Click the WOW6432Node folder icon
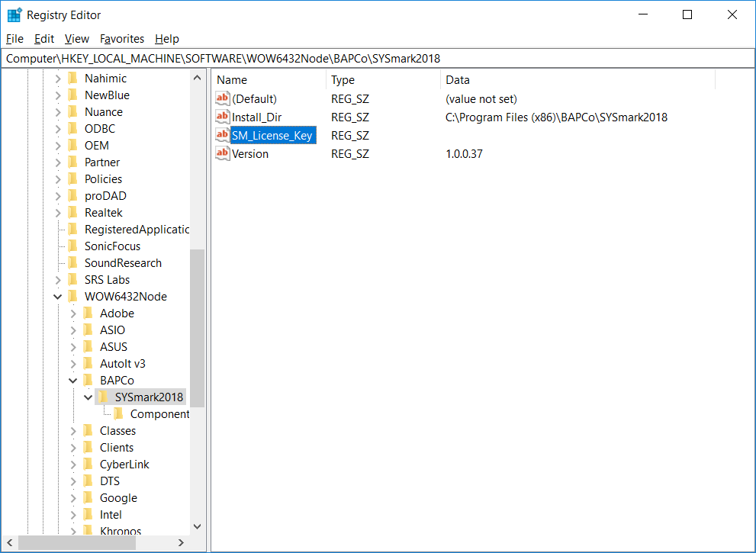The image size is (756, 553). [72, 297]
